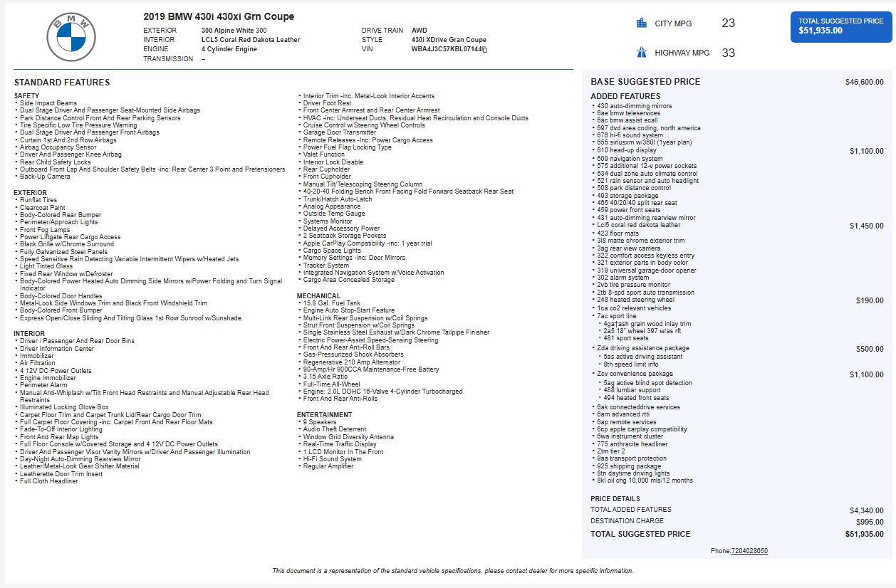
Task: Click the Standard Features heading
Action: (x=62, y=83)
